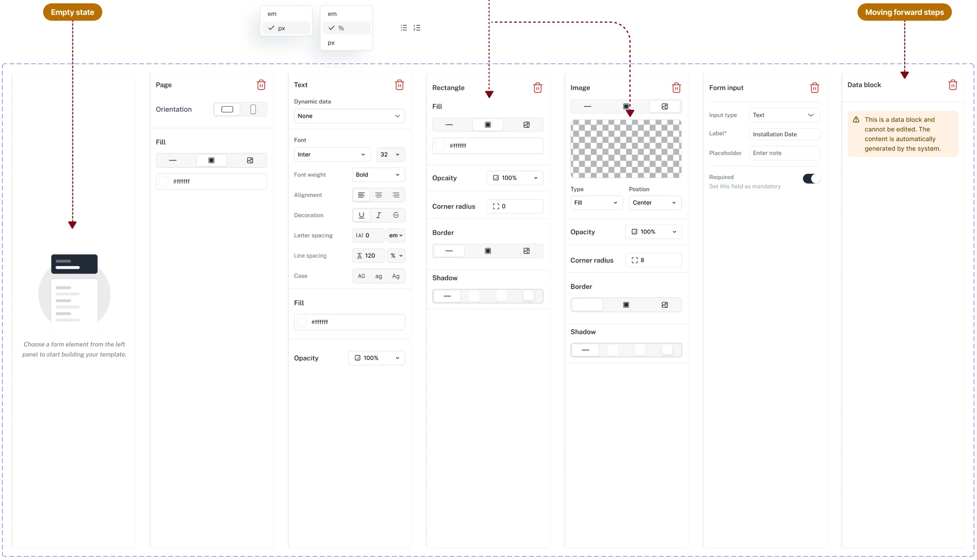The image size is (977, 560).
Task: Open the font size 32 dropdown
Action: tap(390, 155)
